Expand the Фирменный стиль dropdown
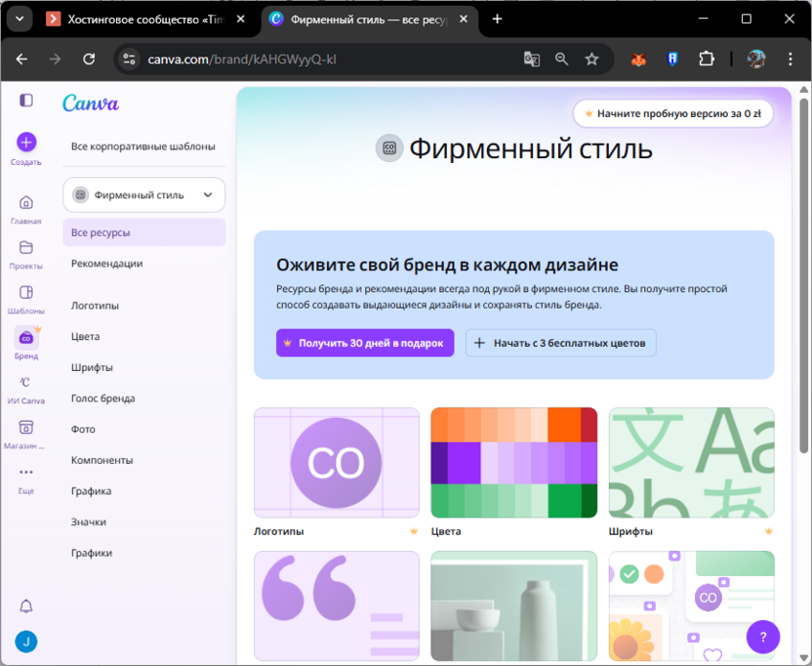This screenshot has width=812, height=666. (x=142, y=194)
